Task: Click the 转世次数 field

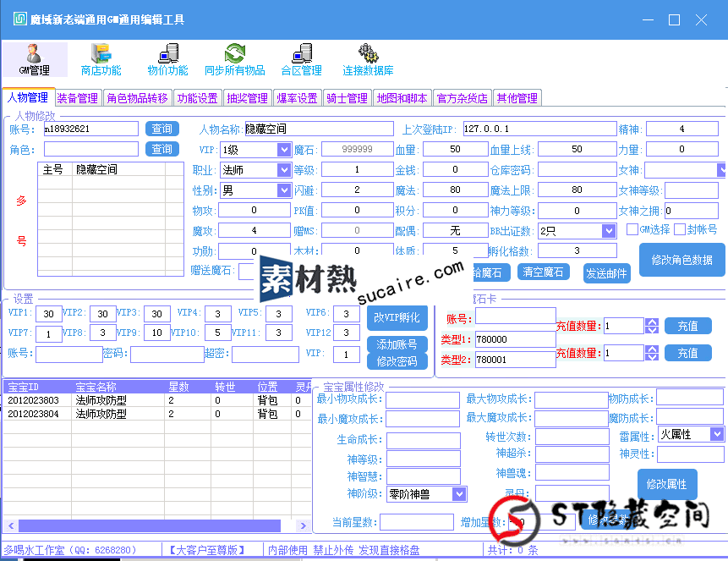Action: pyautogui.click(x=572, y=437)
